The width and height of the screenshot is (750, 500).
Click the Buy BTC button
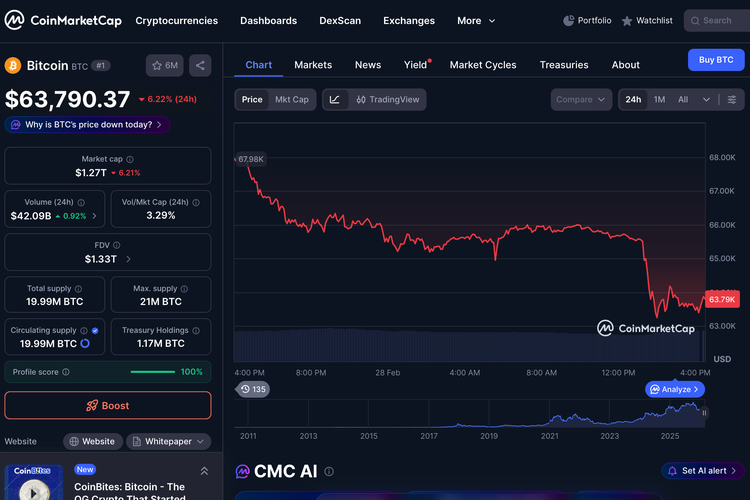tap(716, 60)
